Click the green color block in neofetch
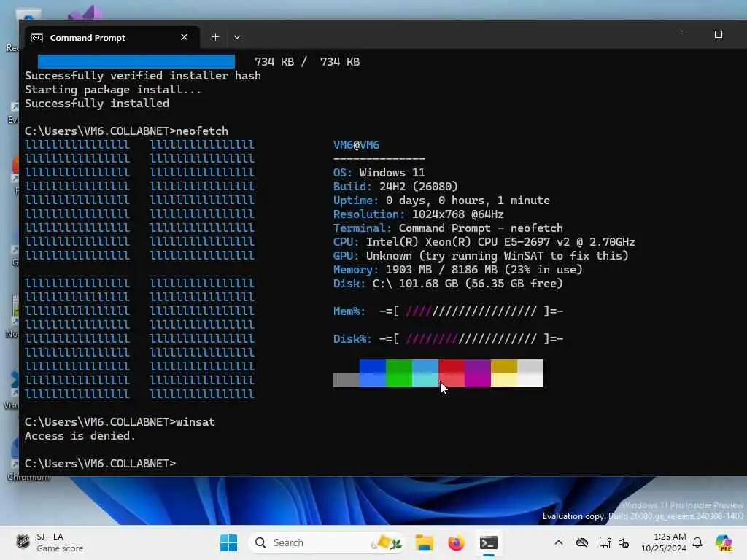 coord(399,373)
